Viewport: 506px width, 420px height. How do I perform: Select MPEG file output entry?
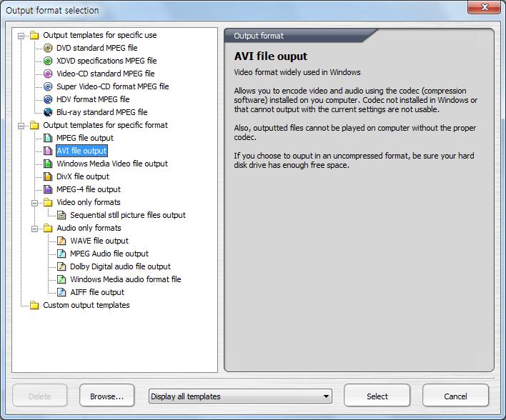click(85, 138)
